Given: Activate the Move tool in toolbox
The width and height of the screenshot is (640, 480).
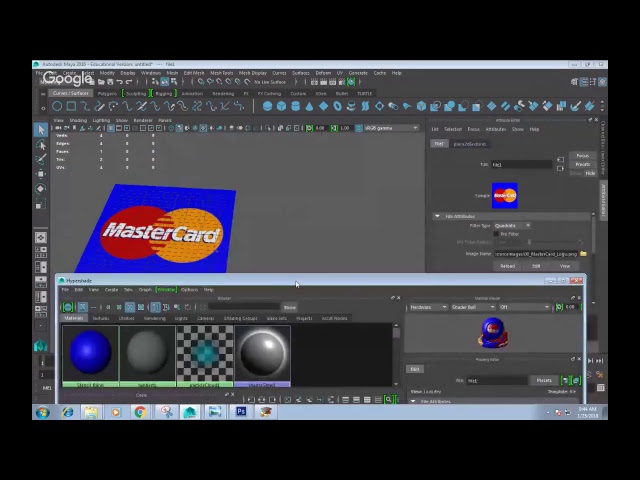Looking at the screenshot, I should (x=41, y=174).
